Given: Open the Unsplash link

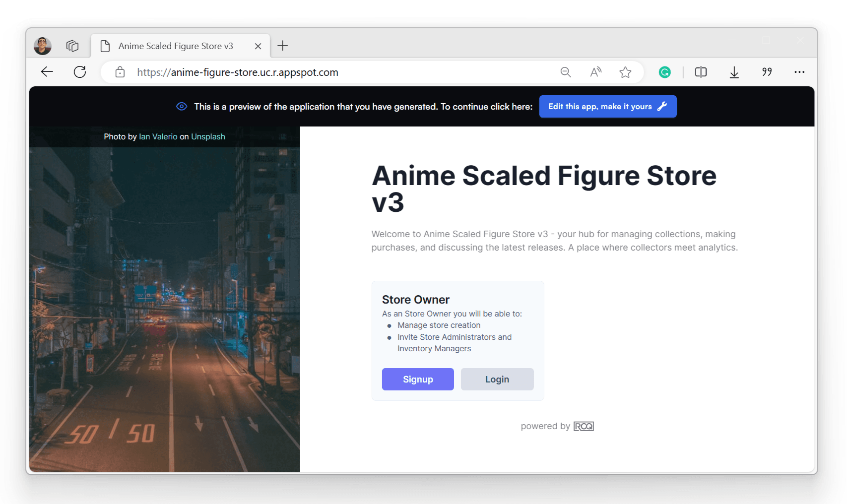Looking at the screenshot, I should (x=208, y=136).
